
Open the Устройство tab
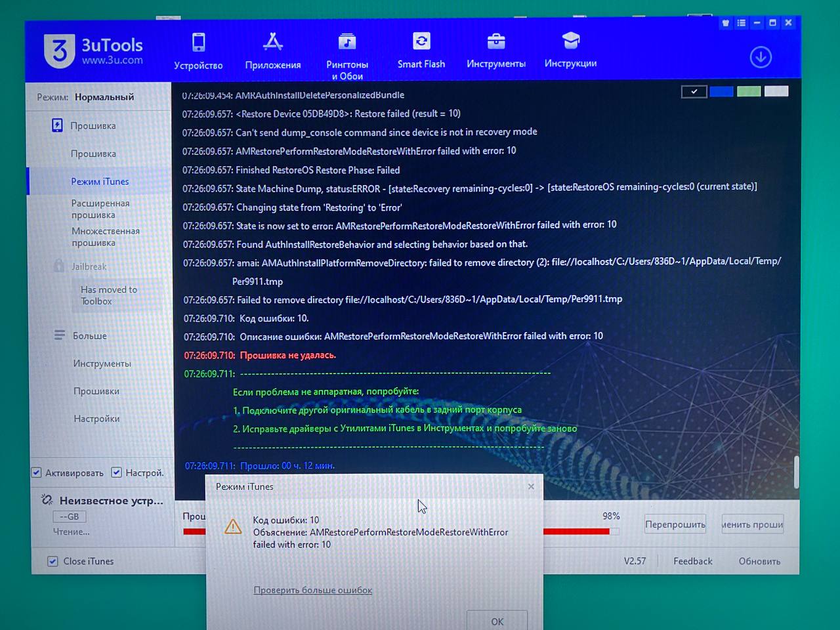coord(198,52)
